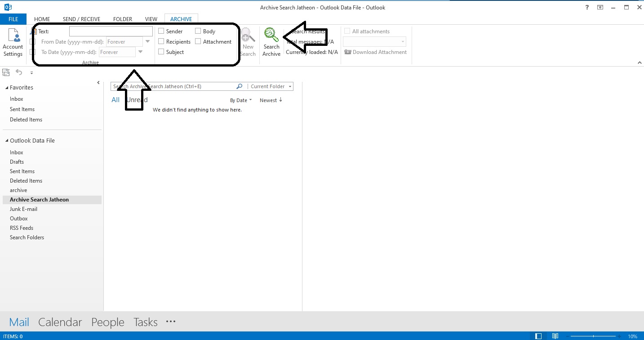Click the zoom in plus button
This screenshot has width=644, height=340.
pyautogui.click(x=619, y=336)
